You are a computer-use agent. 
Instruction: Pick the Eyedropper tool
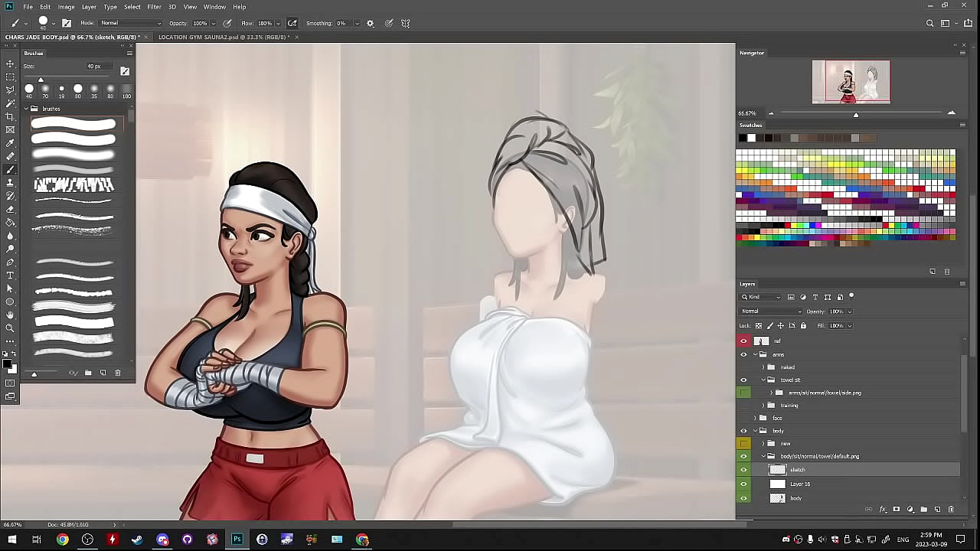10,143
